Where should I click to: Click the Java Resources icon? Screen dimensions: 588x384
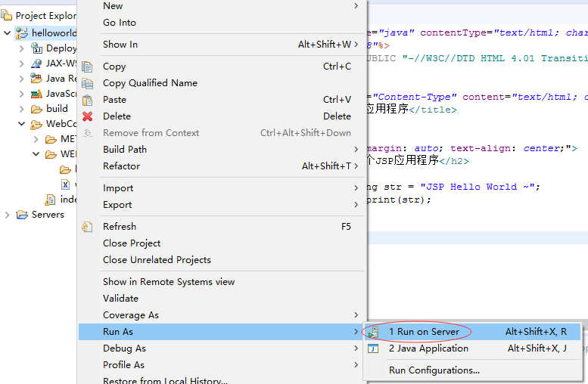[x=36, y=79]
